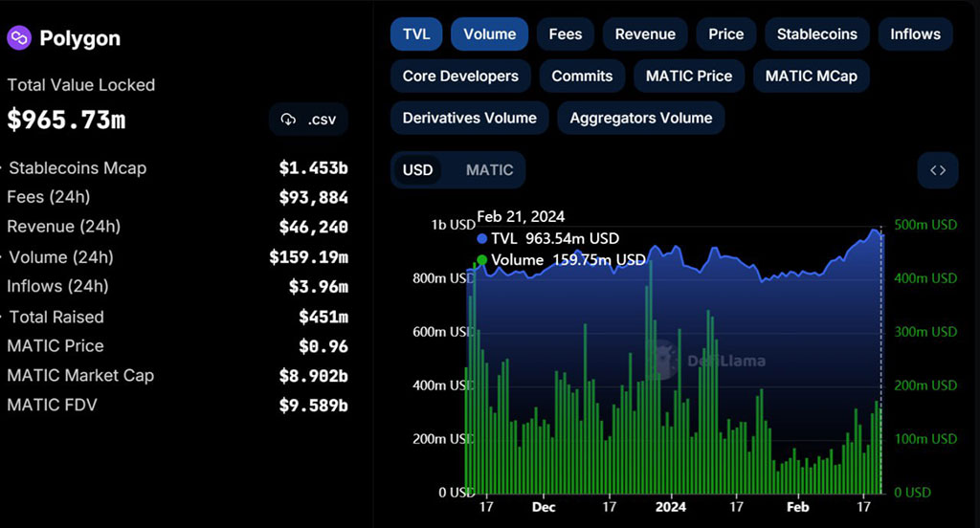Screen dimensions: 980x528
Task: Toggle the Volume chart series
Action: click(x=489, y=33)
